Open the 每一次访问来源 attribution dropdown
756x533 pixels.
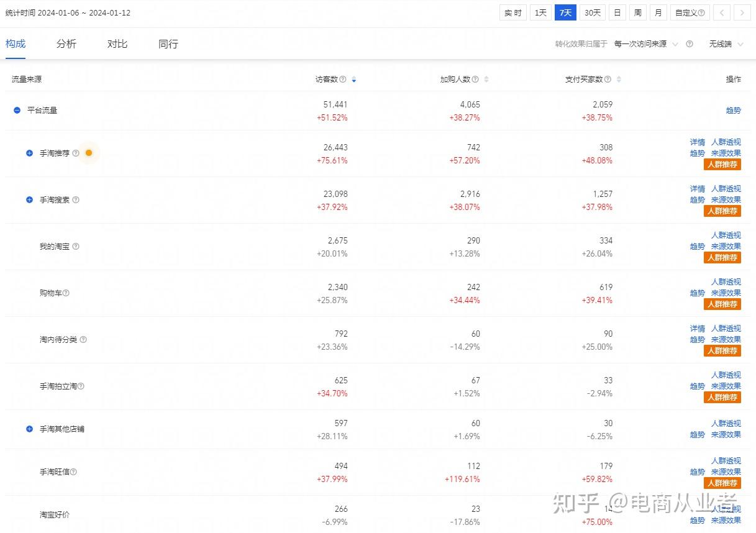point(646,44)
